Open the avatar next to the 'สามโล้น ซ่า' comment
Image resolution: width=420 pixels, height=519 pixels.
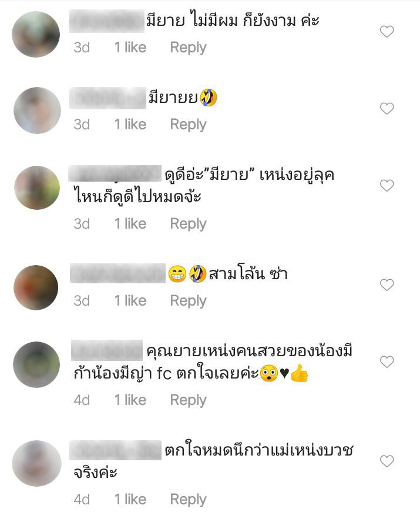tap(36, 287)
